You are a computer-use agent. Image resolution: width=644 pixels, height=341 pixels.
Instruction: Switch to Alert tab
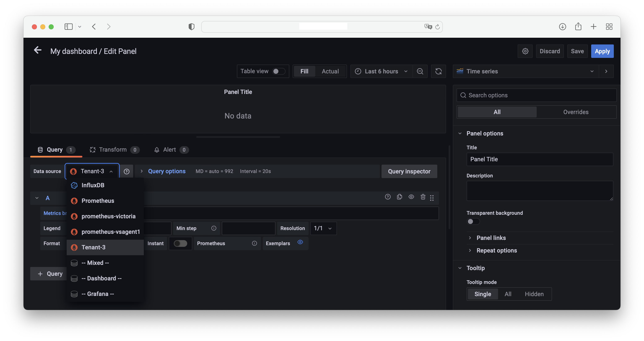(171, 150)
